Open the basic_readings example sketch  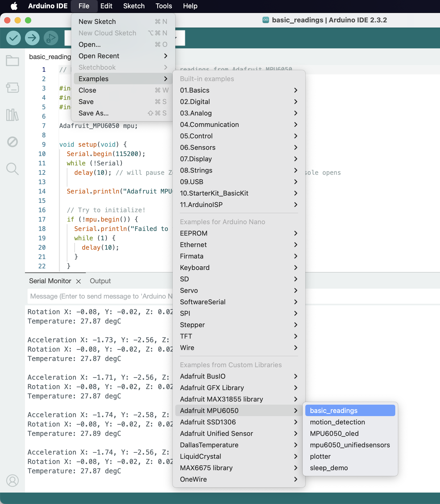click(350, 411)
